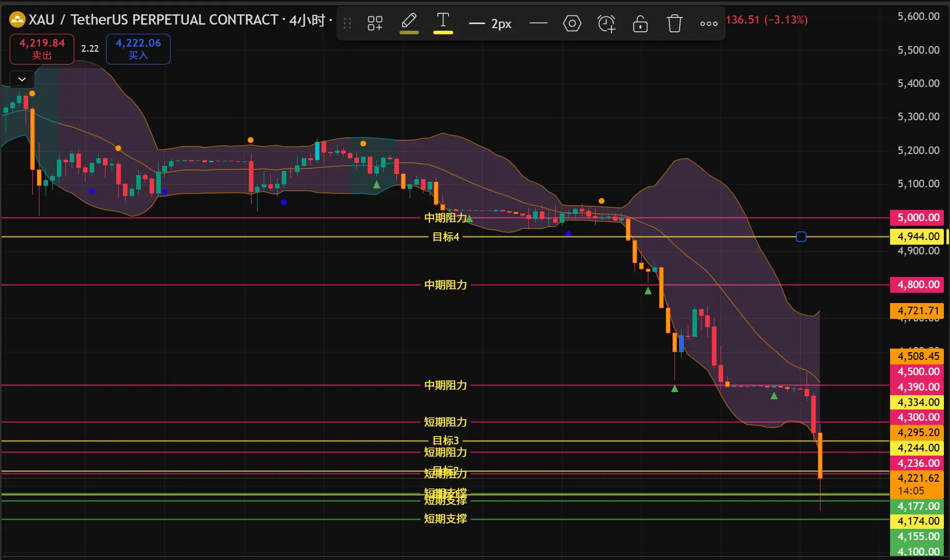The height and width of the screenshot is (560, 950).
Task: Toggle lock on the selected drawing
Action: coord(640,23)
